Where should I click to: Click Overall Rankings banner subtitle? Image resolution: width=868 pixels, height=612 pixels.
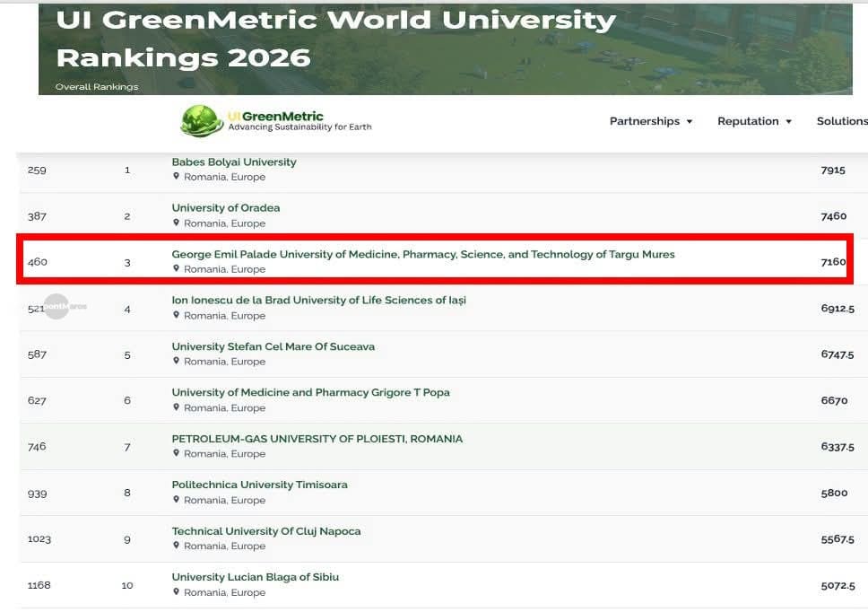pyautogui.click(x=97, y=87)
